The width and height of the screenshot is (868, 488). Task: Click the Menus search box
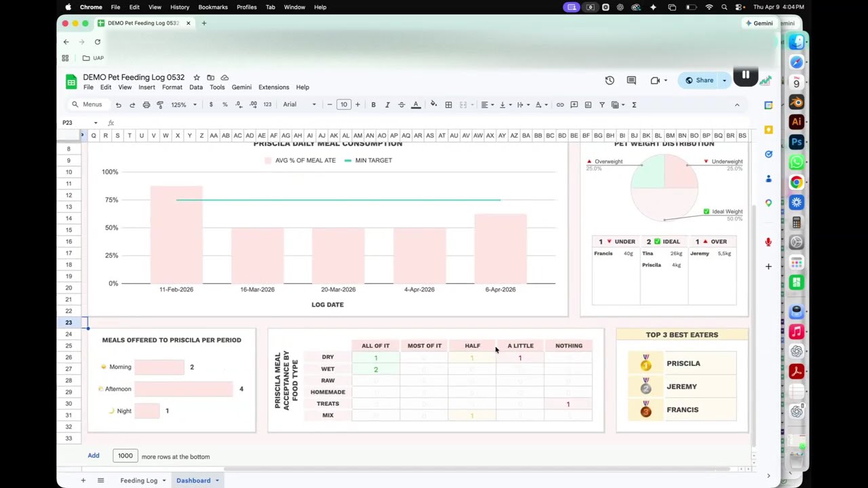pyautogui.click(x=87, y=105)
